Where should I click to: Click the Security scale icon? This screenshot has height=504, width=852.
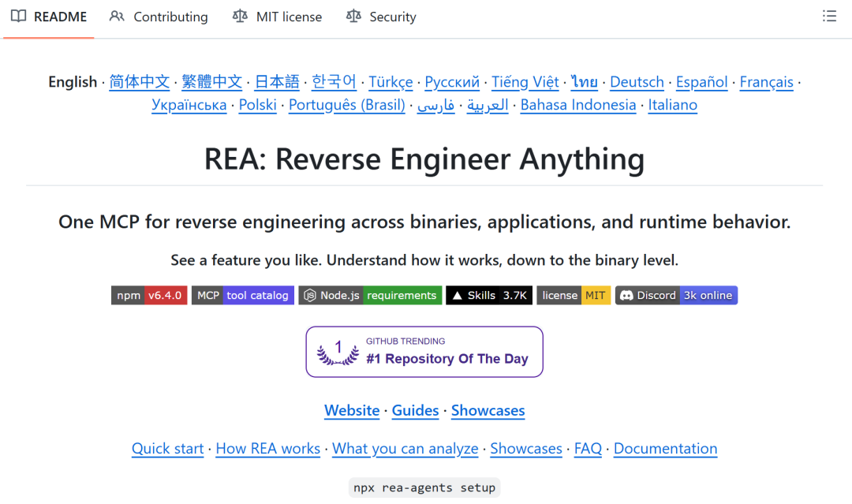pos(353,17)
